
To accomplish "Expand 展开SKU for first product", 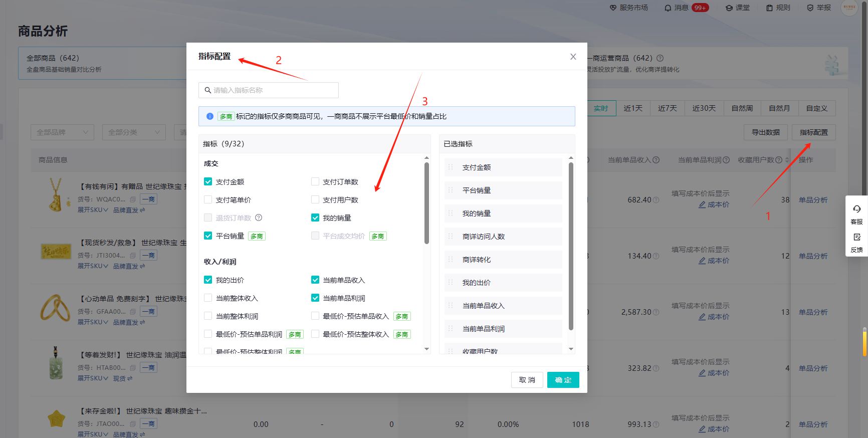I will pos(93,210).
